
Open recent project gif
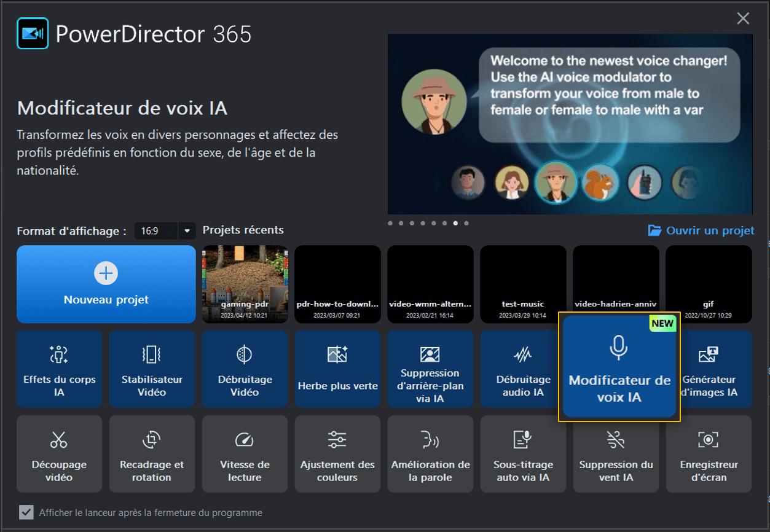(x=709, y=284)
